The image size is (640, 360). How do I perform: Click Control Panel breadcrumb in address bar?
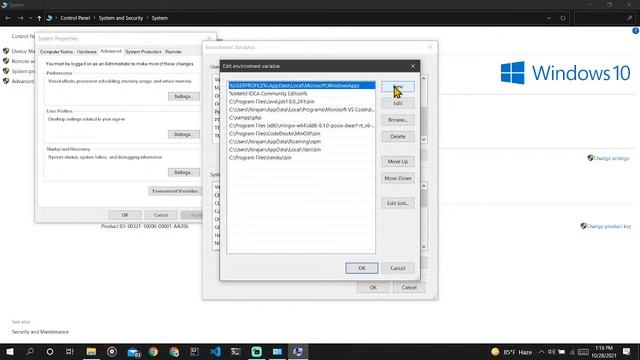coord(75,18)
